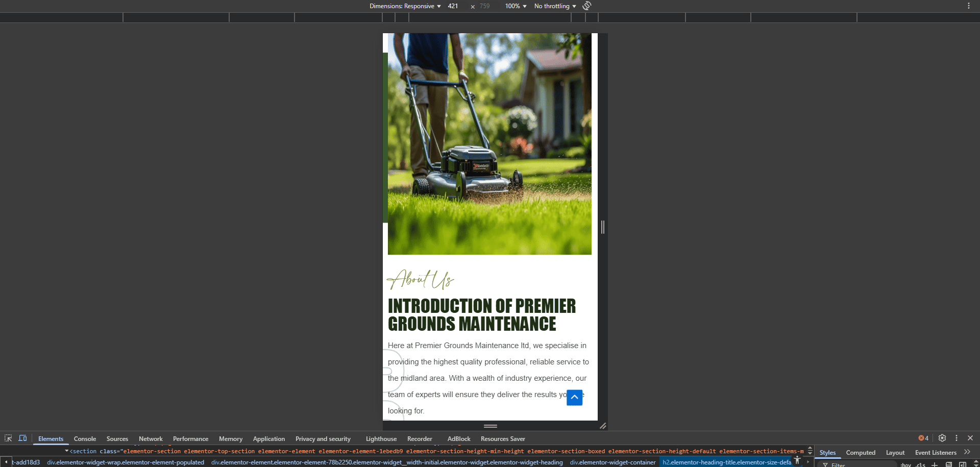Open the device toolbar three-dot menu
Viewport: 980px width, 467px height.
point(968,6)
